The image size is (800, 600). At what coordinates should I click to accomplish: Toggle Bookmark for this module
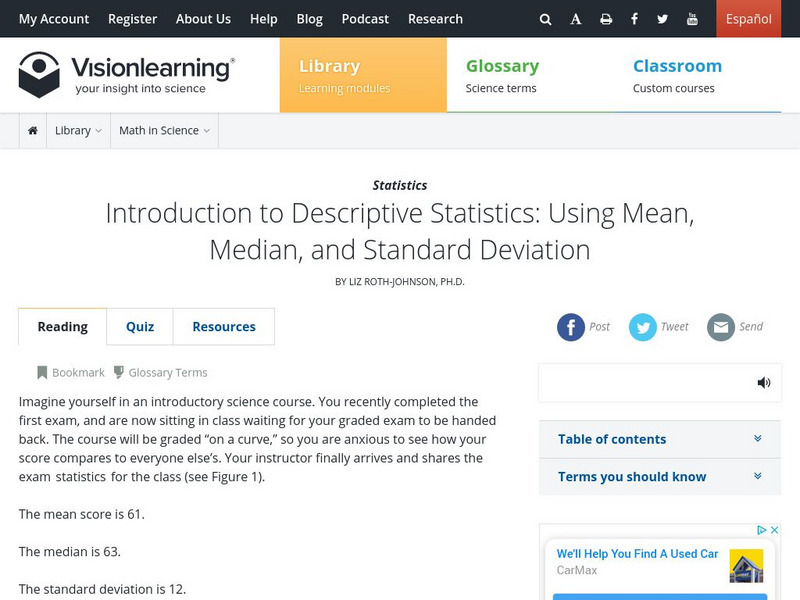pos(70,373)
